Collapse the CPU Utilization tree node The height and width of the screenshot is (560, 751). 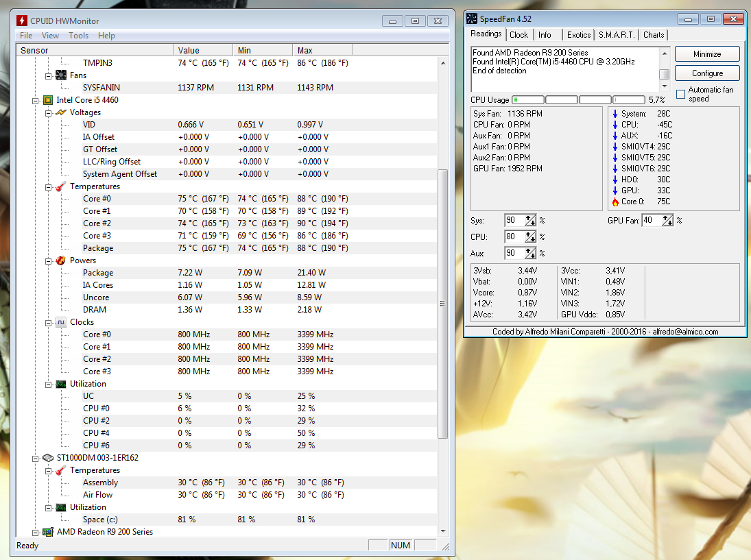[49, 385]
